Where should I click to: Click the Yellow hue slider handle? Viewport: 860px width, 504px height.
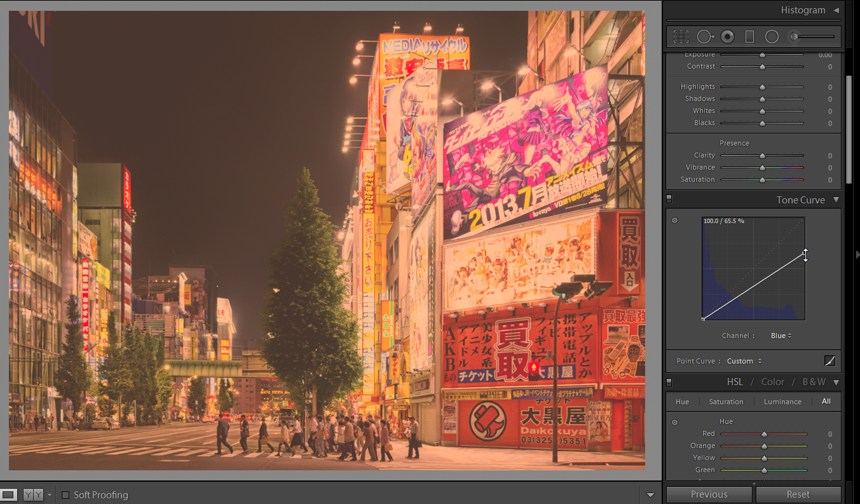coord(764,458)
